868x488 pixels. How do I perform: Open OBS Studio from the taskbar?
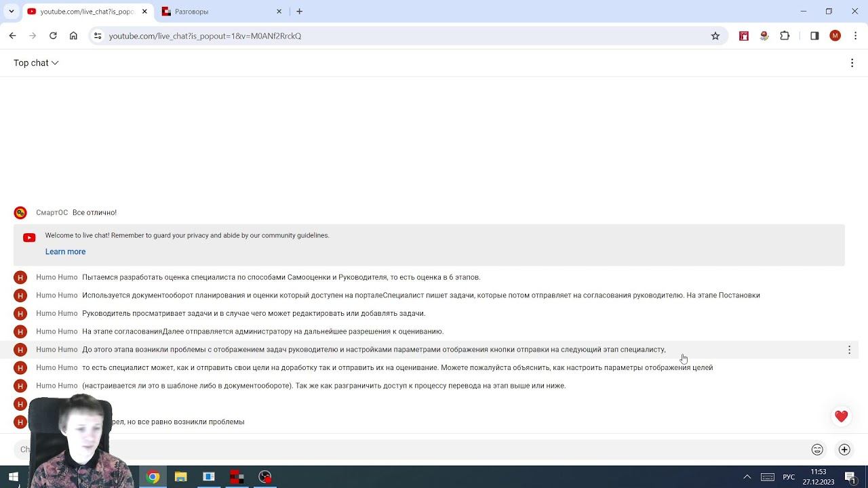(x=264, y=476)
